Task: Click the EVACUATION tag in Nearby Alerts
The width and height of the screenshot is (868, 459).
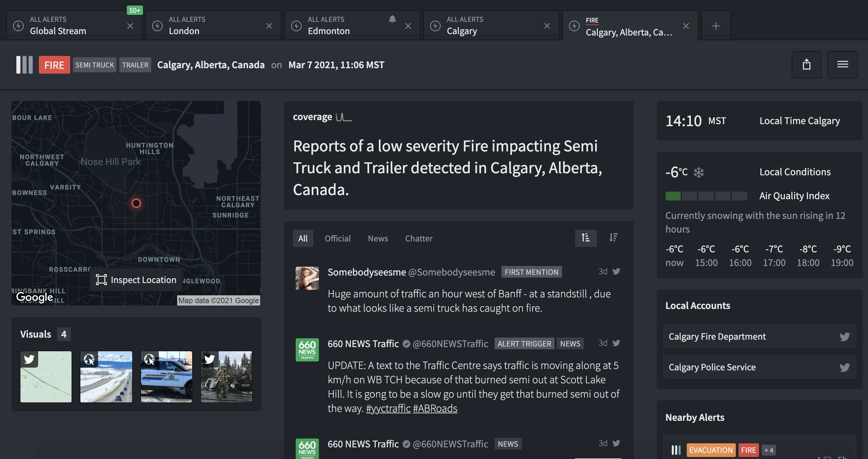Action: 711,450
